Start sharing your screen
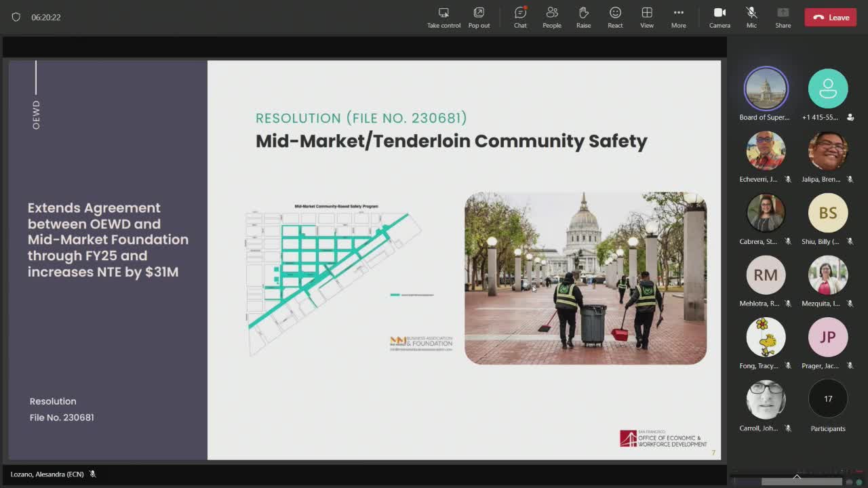This screenshot has width=868, height=488. [783, 16]
